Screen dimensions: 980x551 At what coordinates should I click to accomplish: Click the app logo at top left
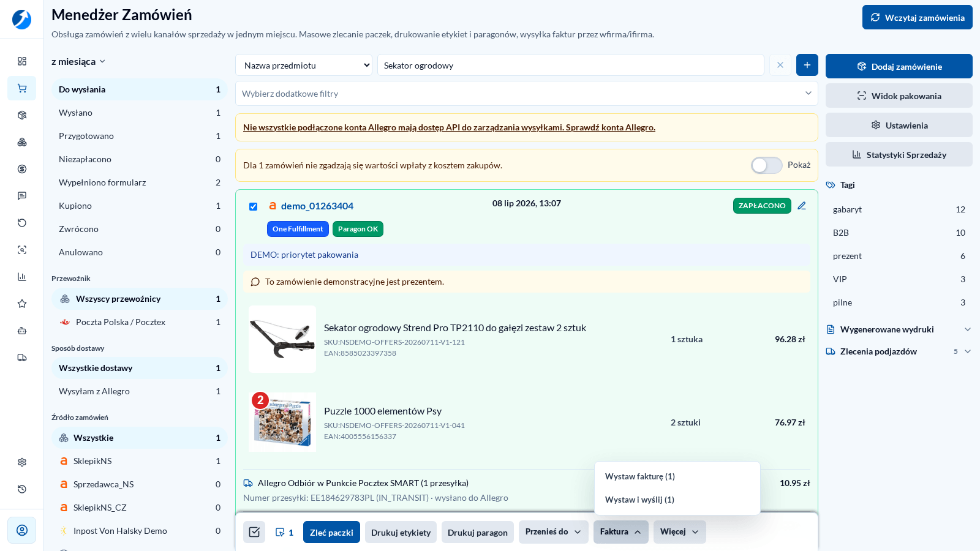tap(21, 20)
